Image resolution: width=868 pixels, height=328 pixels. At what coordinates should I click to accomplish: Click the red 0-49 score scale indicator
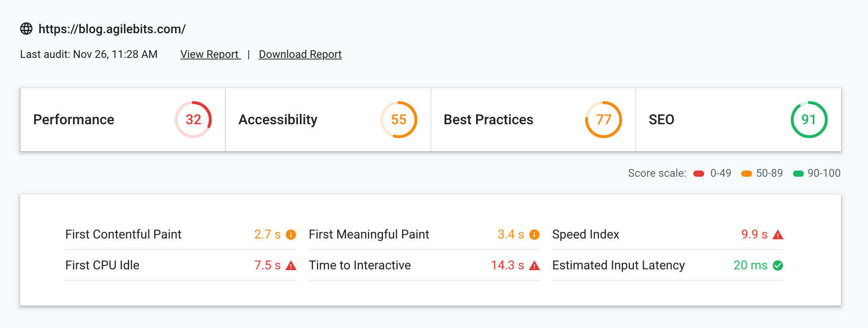pyautogui.click(x=698, y=174)
